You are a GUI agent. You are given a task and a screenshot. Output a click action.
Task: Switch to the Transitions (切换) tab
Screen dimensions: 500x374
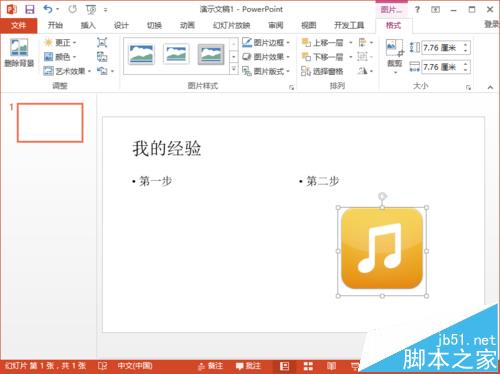[x=154, y=25]
